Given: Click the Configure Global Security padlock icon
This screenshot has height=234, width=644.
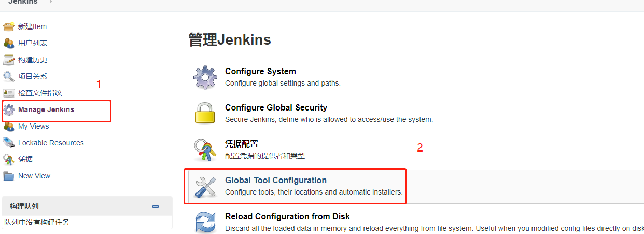Looking at the screenshot, I should point(205,114).
